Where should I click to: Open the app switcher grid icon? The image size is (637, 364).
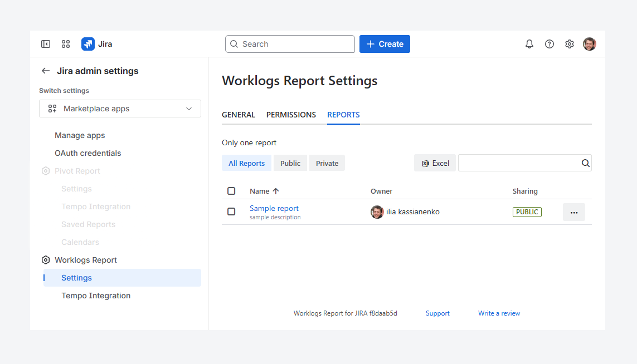click(x=66, y=44)
